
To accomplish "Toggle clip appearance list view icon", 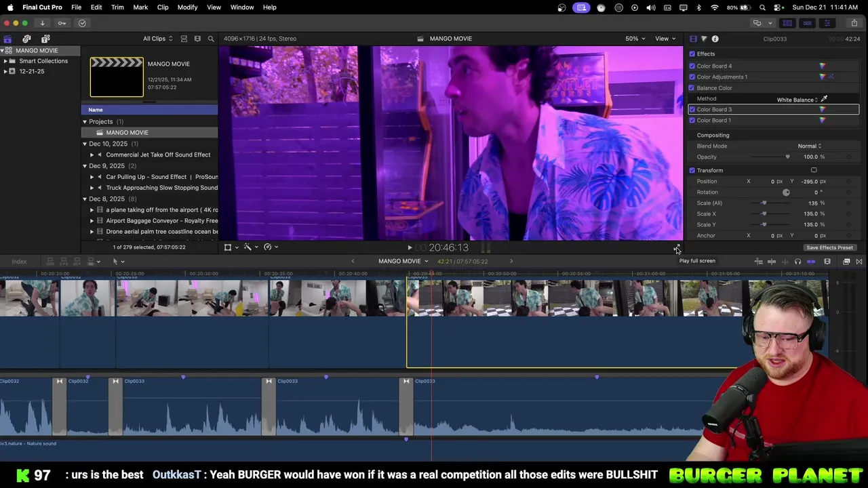I will [x=184, y=39].
